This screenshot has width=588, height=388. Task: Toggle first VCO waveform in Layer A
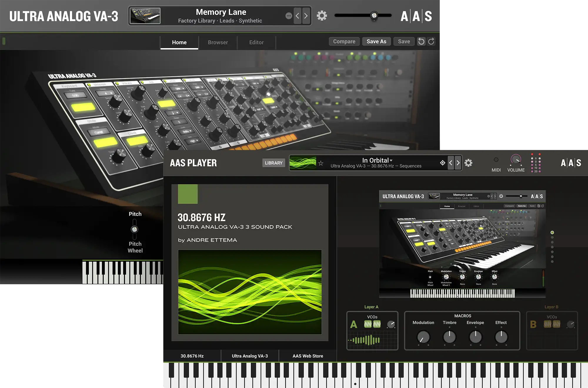368,324
